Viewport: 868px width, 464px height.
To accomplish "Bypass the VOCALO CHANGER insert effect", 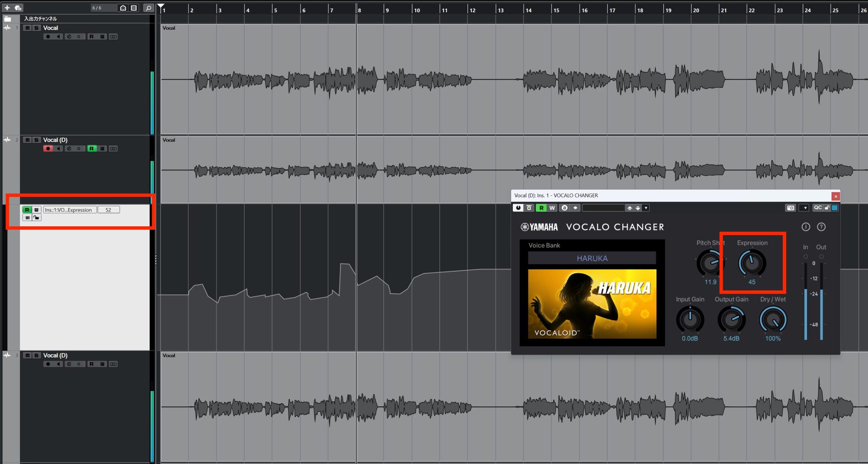I will (x=529, y=208).
